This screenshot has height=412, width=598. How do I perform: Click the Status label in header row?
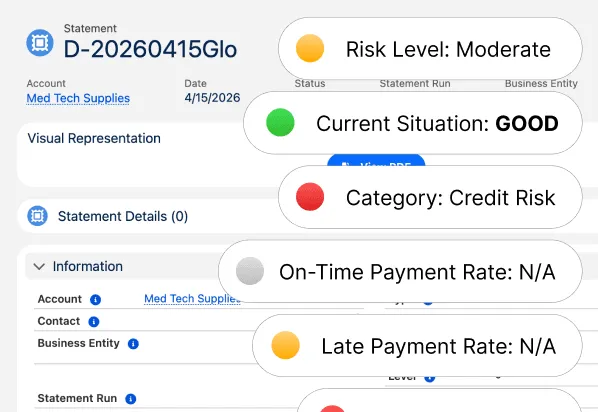310,84
